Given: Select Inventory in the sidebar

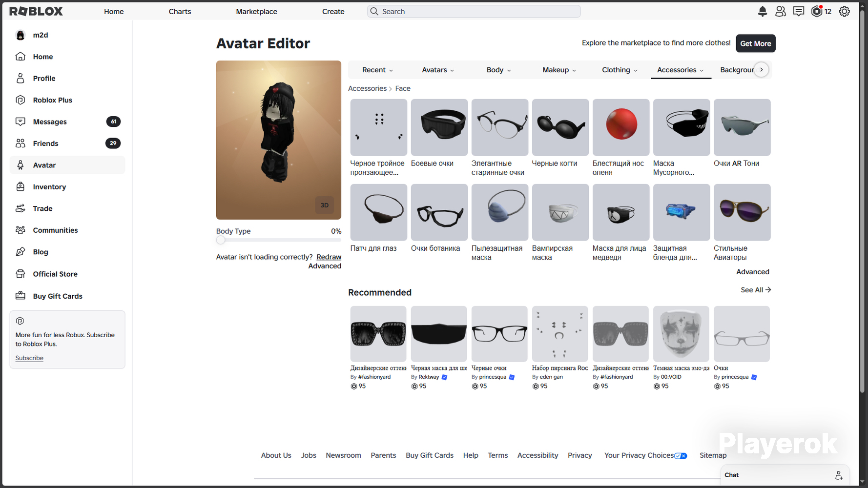Looking at the screenshot, I should coord(67,187).
